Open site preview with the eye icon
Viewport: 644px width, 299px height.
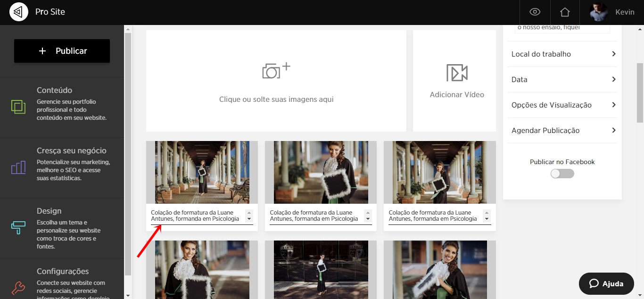[535, 12]
